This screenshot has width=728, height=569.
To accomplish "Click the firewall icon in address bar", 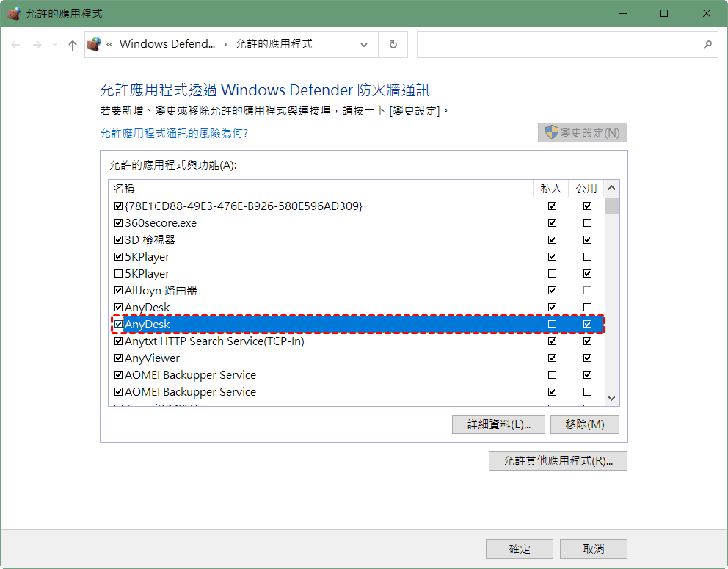I will click(94, 44).
